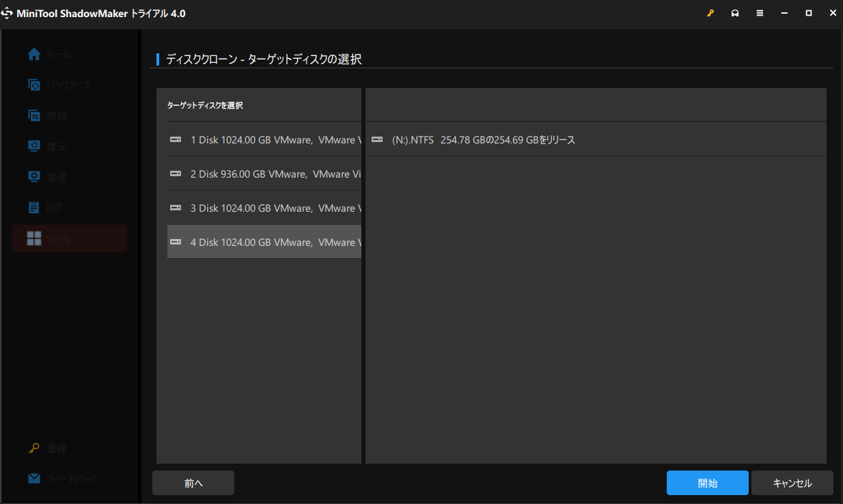Open the 復元 restore icon in sidebar
Screen dimensions: 843x504
[x=34, y=146]
